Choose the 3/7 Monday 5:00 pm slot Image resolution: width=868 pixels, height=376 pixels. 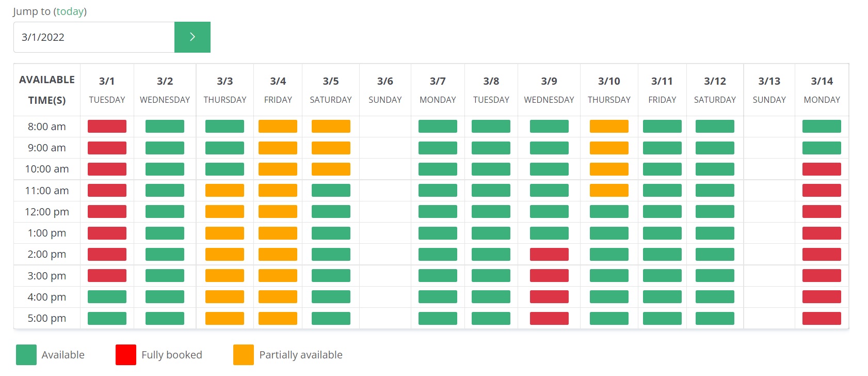click(x=438, y=318)
